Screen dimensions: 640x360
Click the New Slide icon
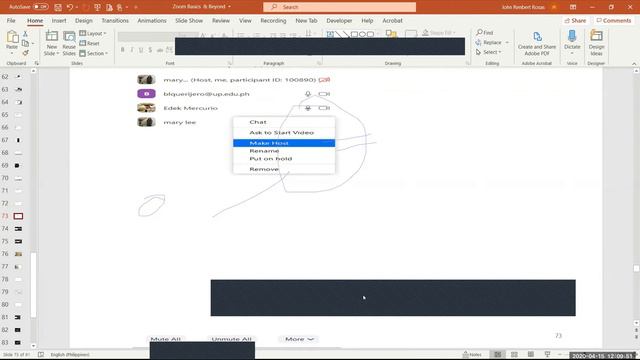click(52, 37)
